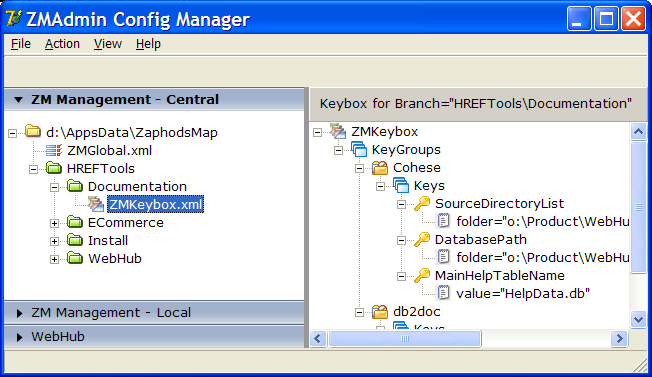Click the d:\AppsData\ZaphodsMap folder icon
Image resolution: width=652 pixels, height=377 pixels.
click(x=33, y=131)
